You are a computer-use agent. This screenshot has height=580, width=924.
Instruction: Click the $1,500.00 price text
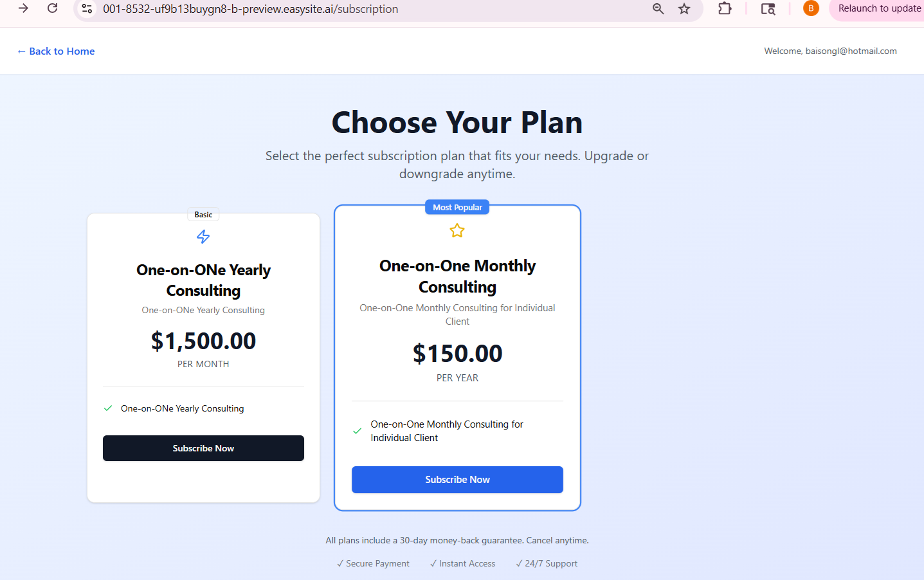tap(203, 341)
